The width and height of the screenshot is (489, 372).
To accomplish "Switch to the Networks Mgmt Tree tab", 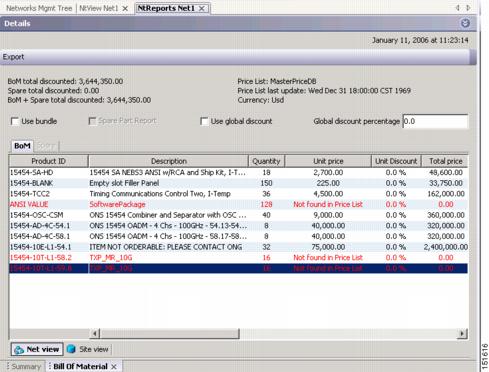I will [39, 8].
